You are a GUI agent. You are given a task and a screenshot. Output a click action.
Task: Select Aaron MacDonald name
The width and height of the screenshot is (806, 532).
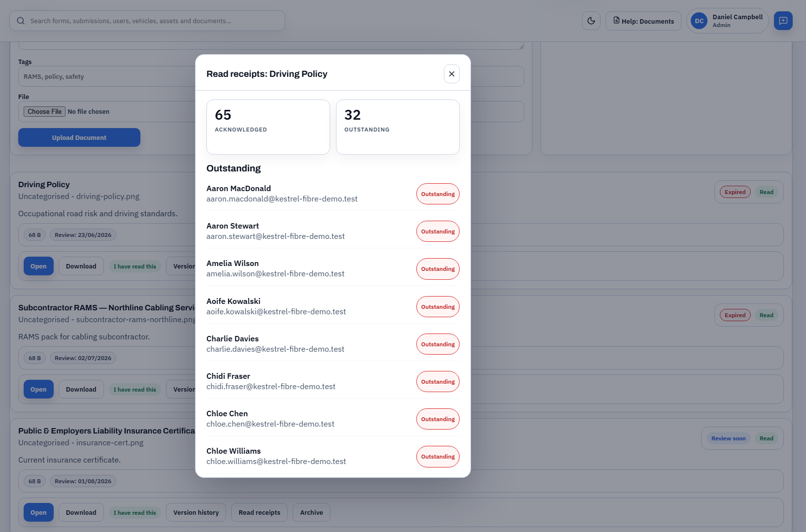tap(238, 188)
